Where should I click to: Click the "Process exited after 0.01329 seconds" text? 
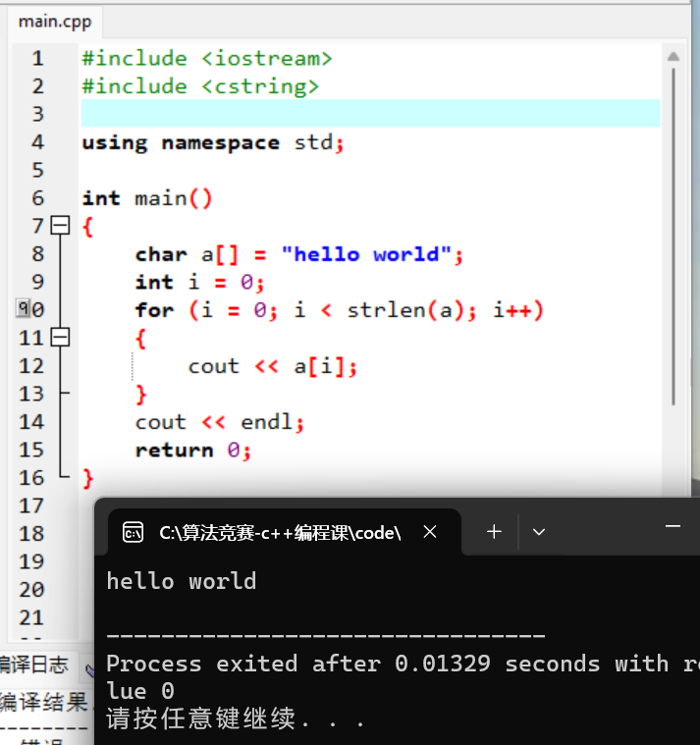[353, 664]
